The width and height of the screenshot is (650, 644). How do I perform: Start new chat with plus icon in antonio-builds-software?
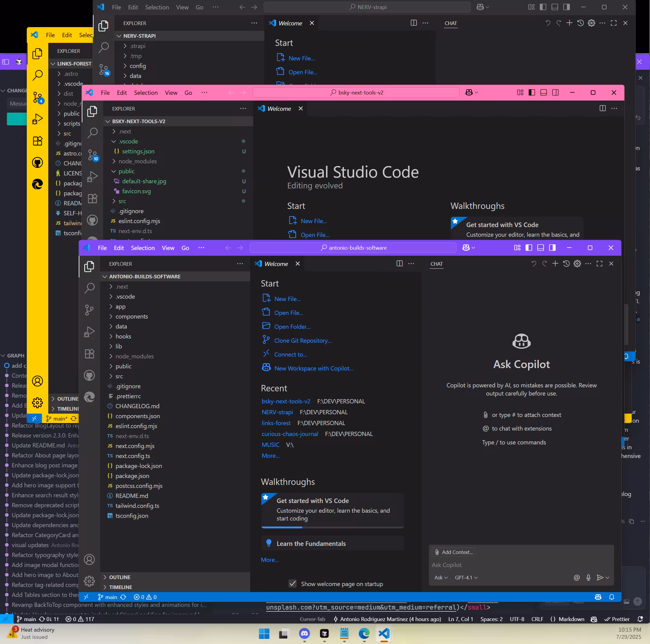pos(556,264)
